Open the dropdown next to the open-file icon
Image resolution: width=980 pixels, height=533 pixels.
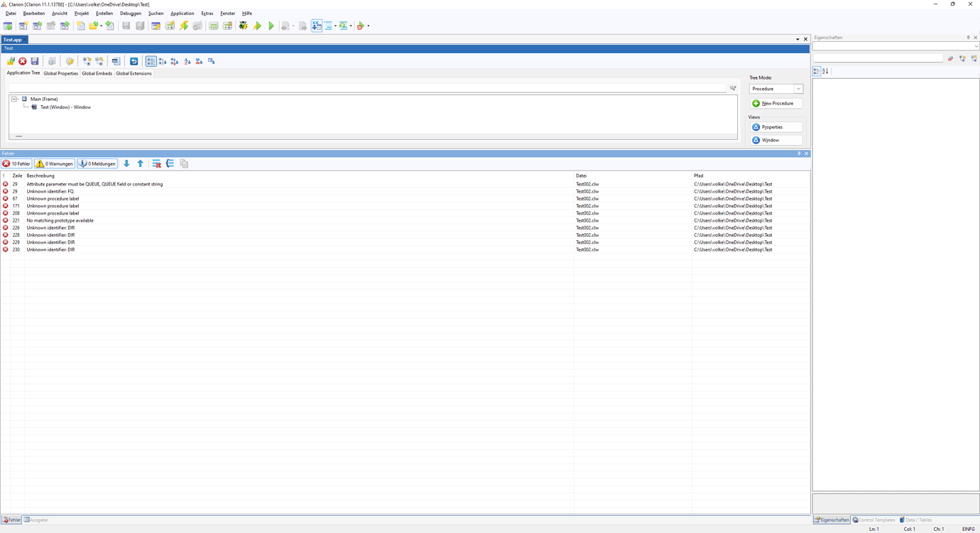(x=100, y=26)
